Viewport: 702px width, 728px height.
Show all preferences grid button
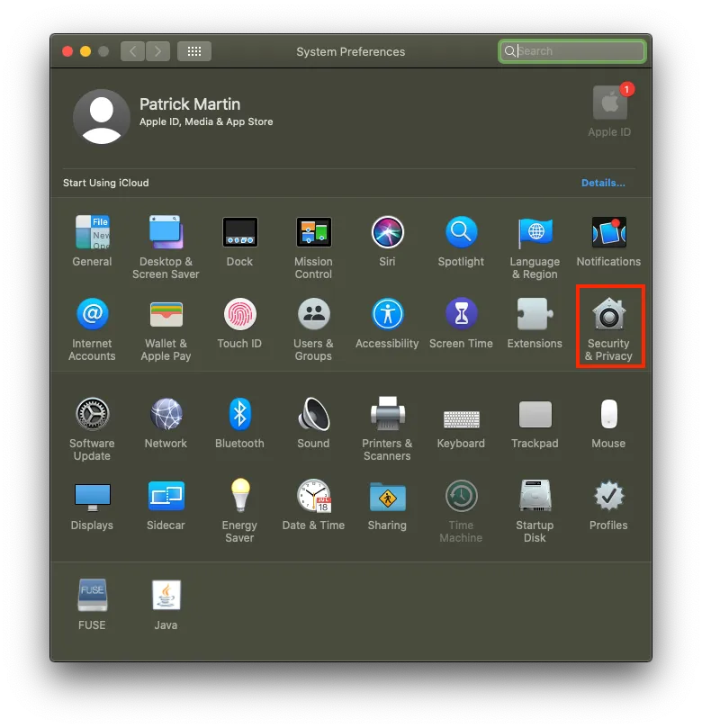pyautogui.click(x=194, y=51)
